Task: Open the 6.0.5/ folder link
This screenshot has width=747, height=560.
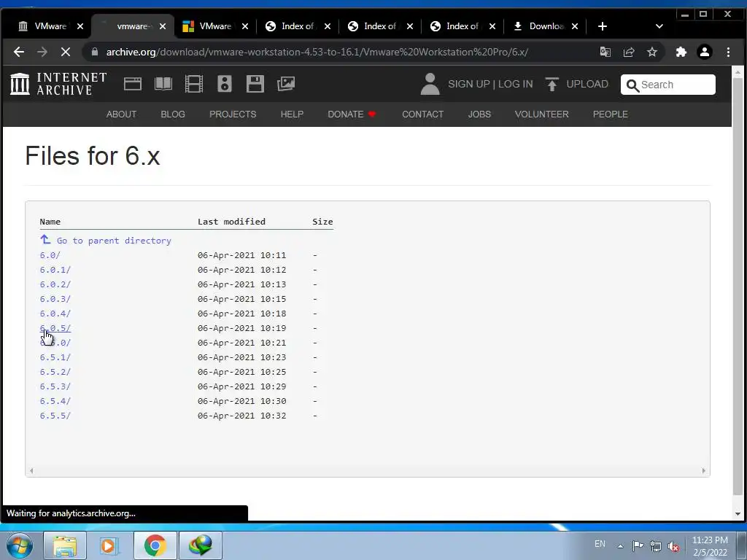Action: 55,328
